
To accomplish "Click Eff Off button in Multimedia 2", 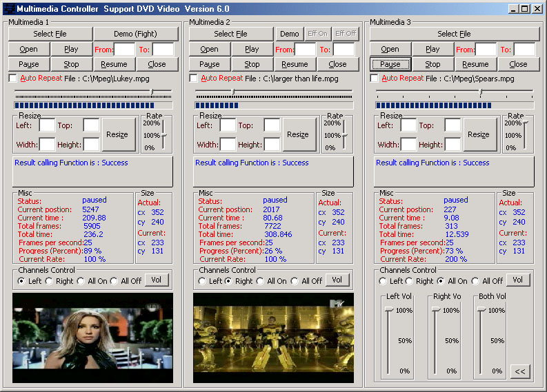I will click(346, 34).
